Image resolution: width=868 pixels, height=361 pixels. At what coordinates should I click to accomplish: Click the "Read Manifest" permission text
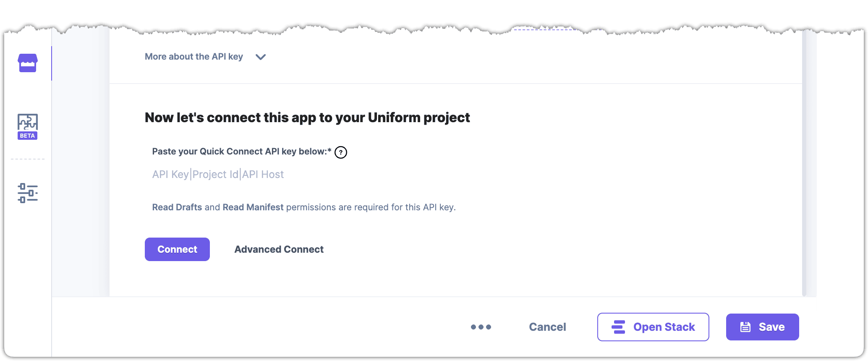(253, 207)
